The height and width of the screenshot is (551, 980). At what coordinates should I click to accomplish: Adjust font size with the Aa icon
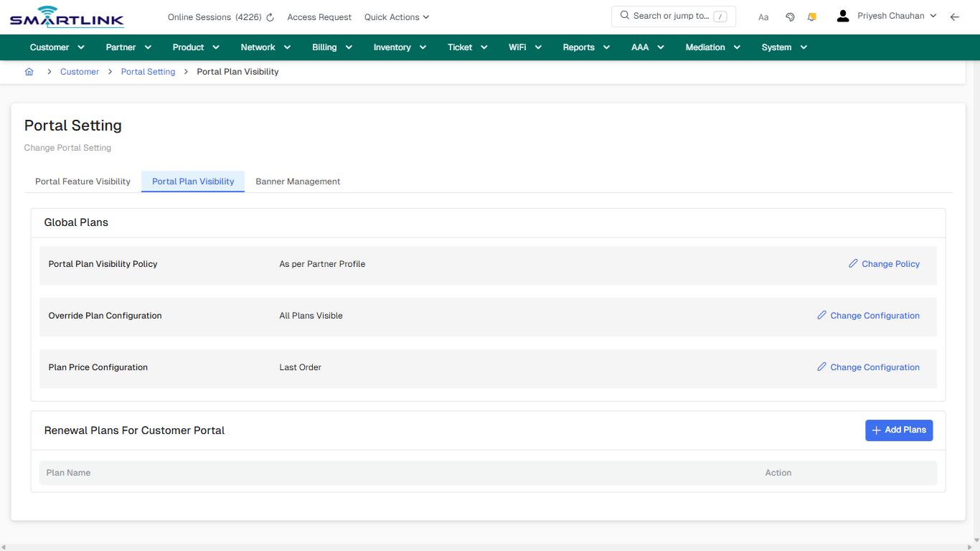[x=763, y=17]
